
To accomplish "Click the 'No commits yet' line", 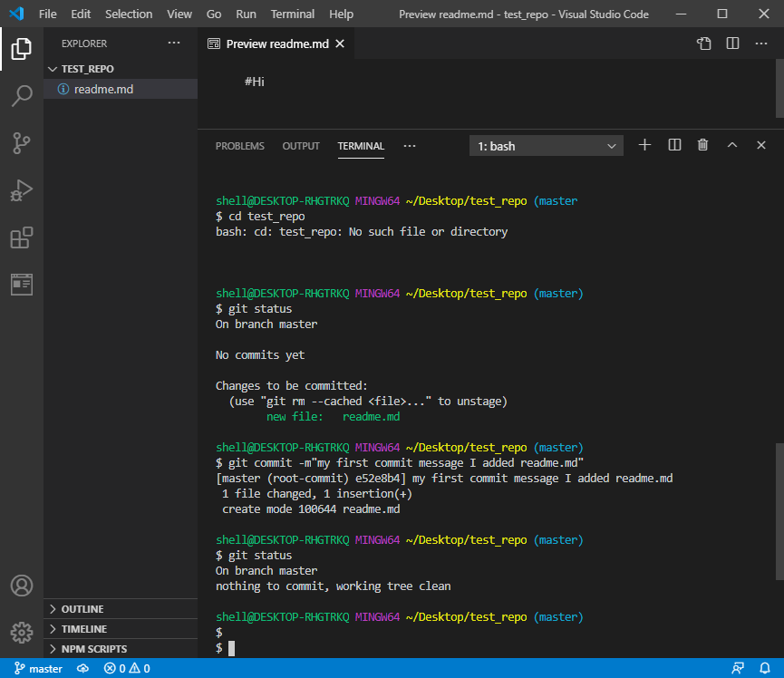I will (260, 355).
